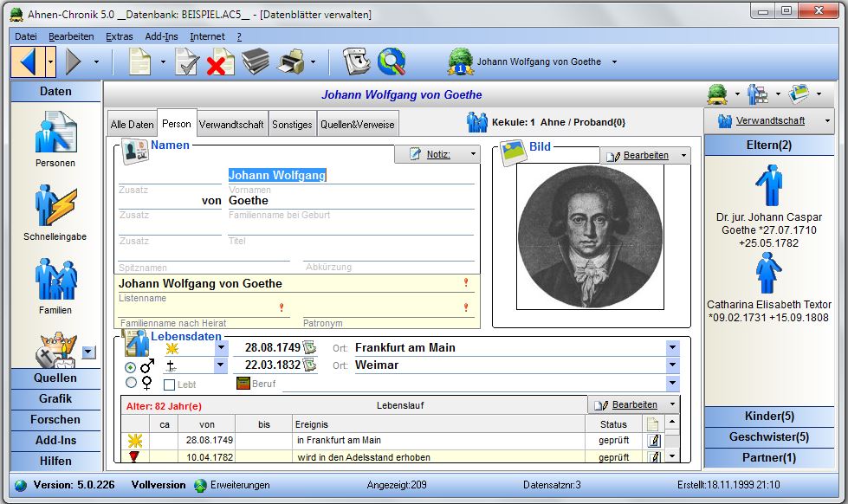Switch to the Verwandtschaft tab
848x504 pixels.
tap(231, 124)
